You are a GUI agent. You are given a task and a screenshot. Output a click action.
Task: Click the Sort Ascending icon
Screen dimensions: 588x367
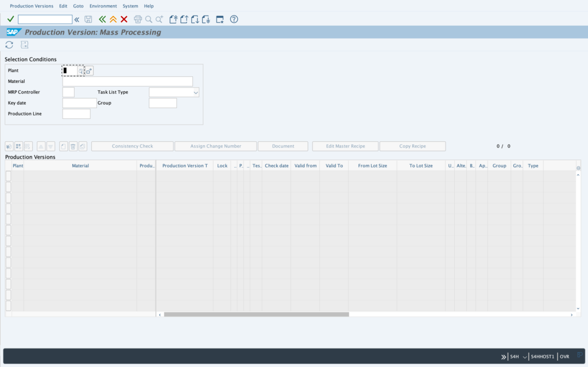coord(41,146)
